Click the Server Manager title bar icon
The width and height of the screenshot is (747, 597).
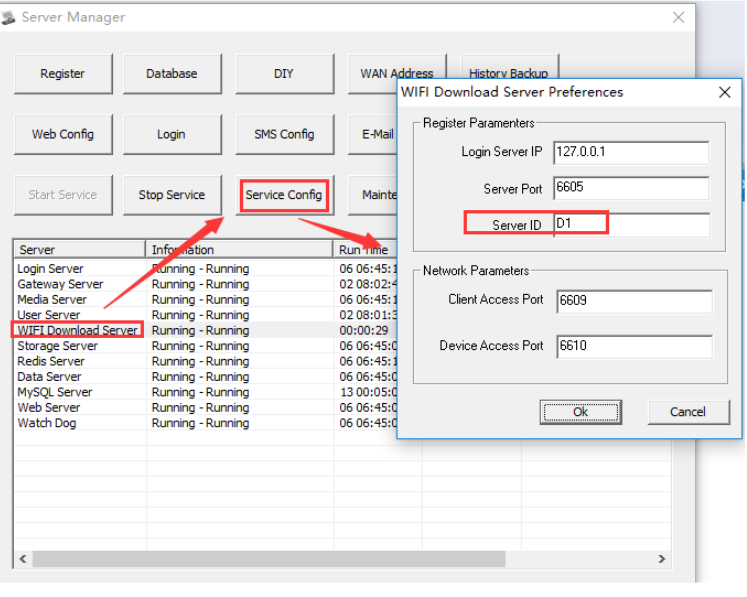pos(9,18)
